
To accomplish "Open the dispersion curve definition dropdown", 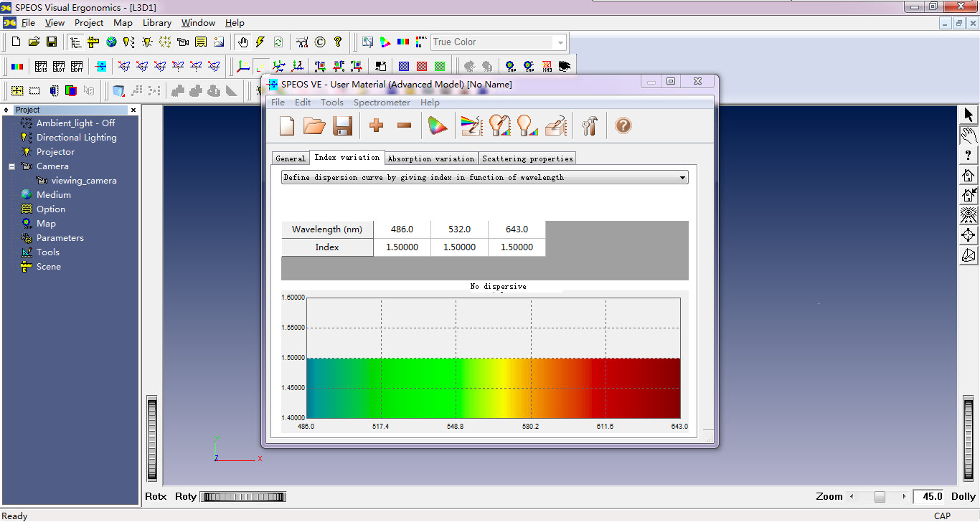I will [x=484, y=177].
